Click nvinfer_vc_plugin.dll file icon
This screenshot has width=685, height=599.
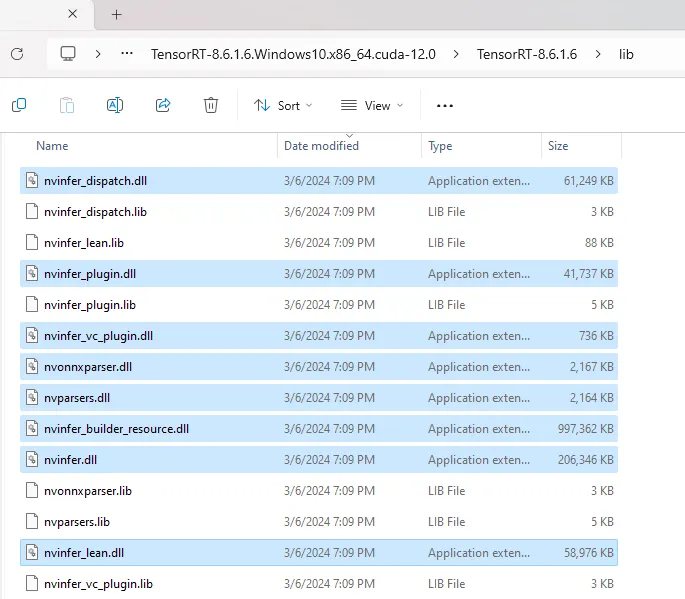coord(32,336)
